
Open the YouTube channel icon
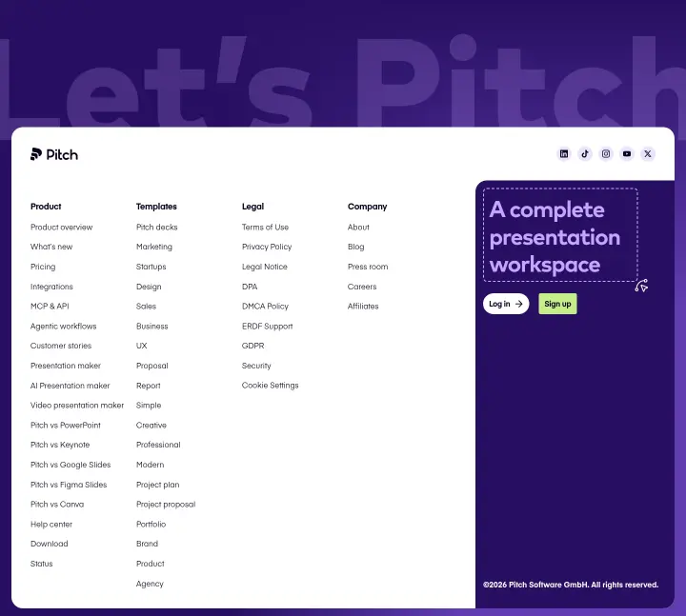[x=627, y=154]
